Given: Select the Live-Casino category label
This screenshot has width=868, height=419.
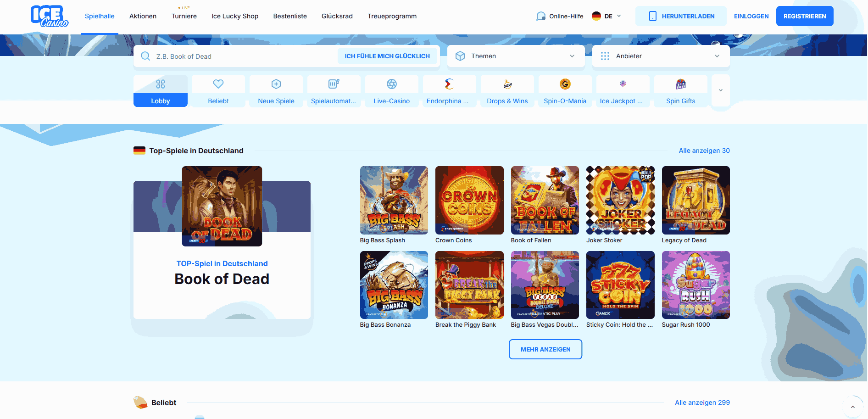Looking at the screenshot, I should click(x=392, y=101).
